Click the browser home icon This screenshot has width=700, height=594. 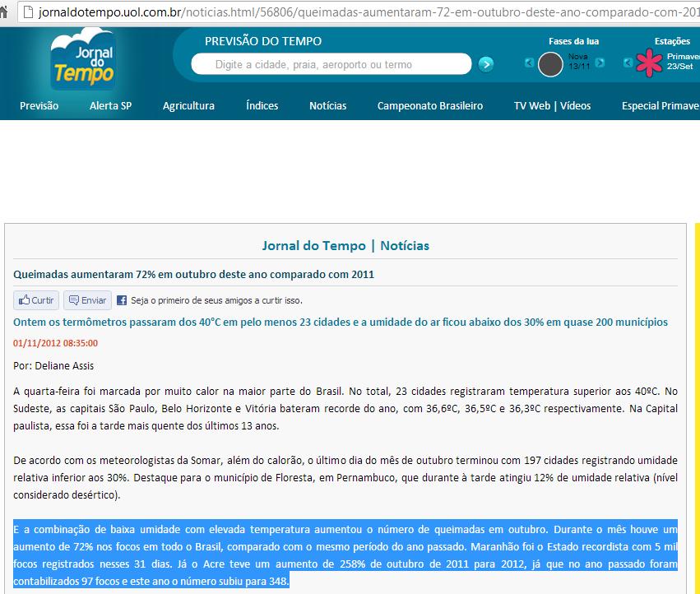[3, 12]
